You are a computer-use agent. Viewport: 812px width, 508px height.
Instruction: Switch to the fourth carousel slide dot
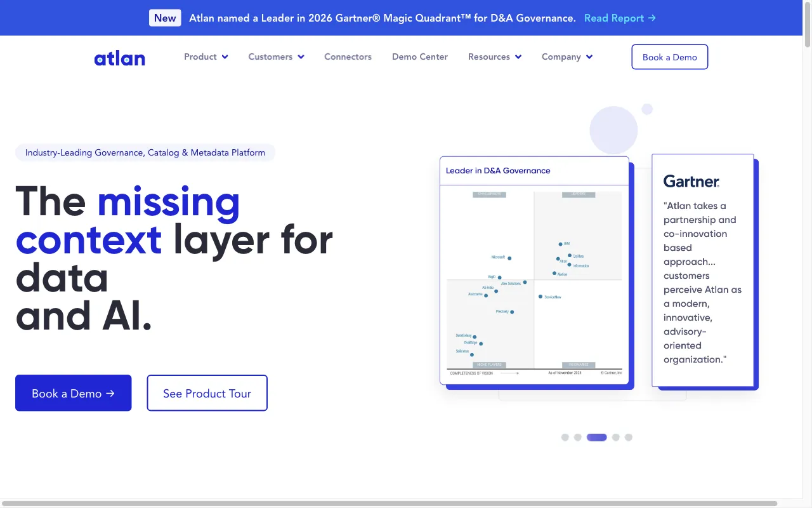[x=616, y=438]
